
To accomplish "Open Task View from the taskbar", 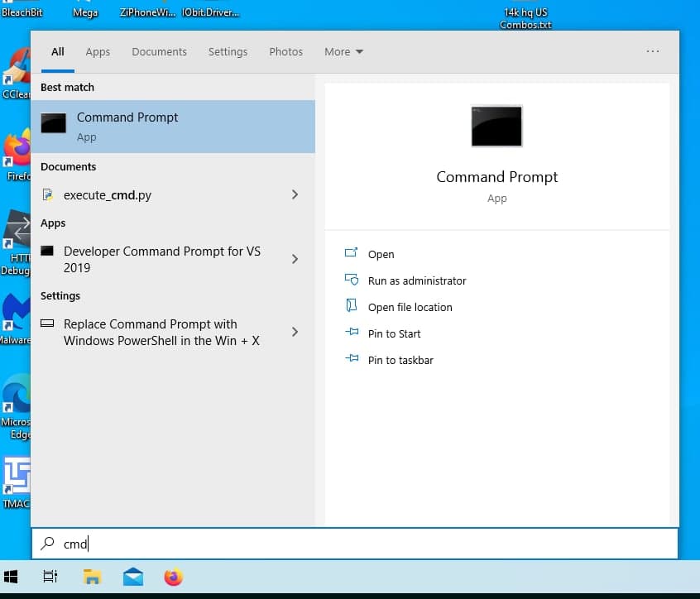I will (x=50, y=577).
